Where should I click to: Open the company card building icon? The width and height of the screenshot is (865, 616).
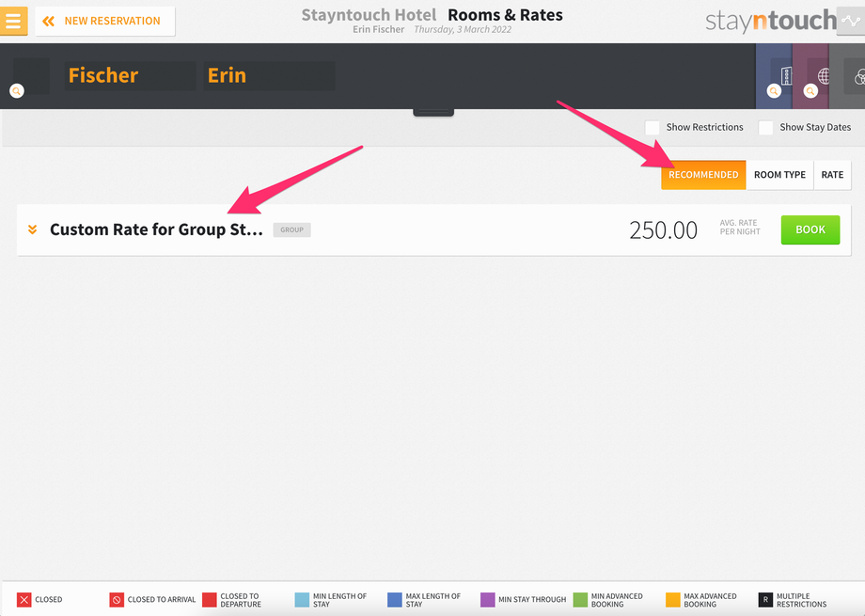pos(786,75)
